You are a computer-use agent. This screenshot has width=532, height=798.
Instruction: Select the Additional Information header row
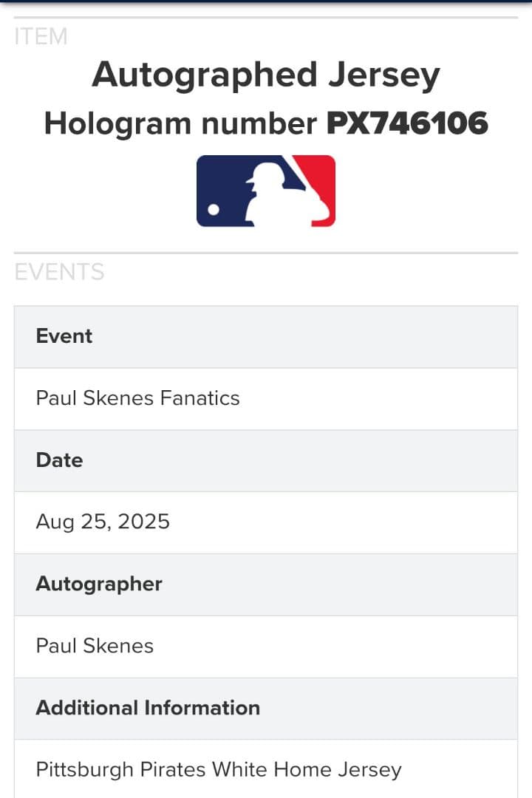pos(266,708)
